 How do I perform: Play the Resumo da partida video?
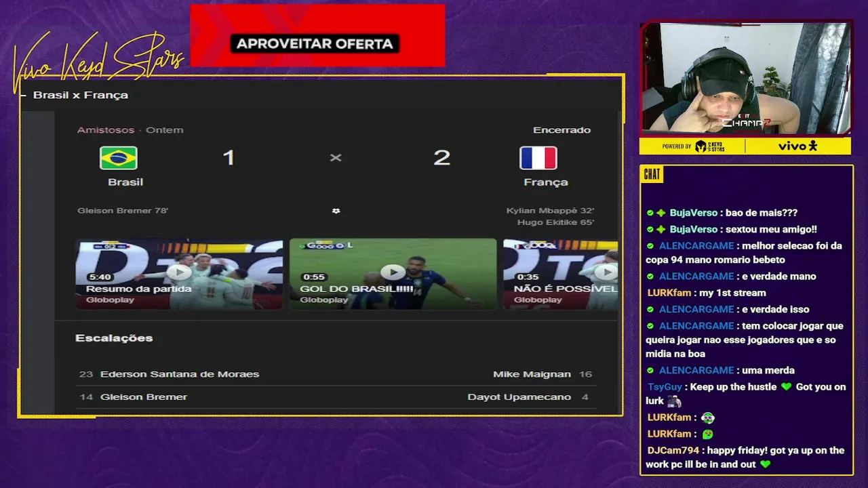(x=179, y=274)
